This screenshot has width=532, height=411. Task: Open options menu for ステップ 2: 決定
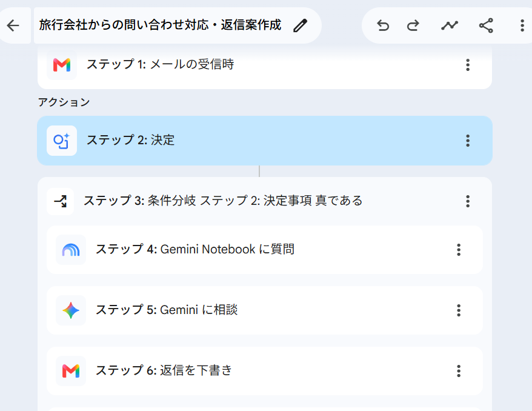(468, 141)
